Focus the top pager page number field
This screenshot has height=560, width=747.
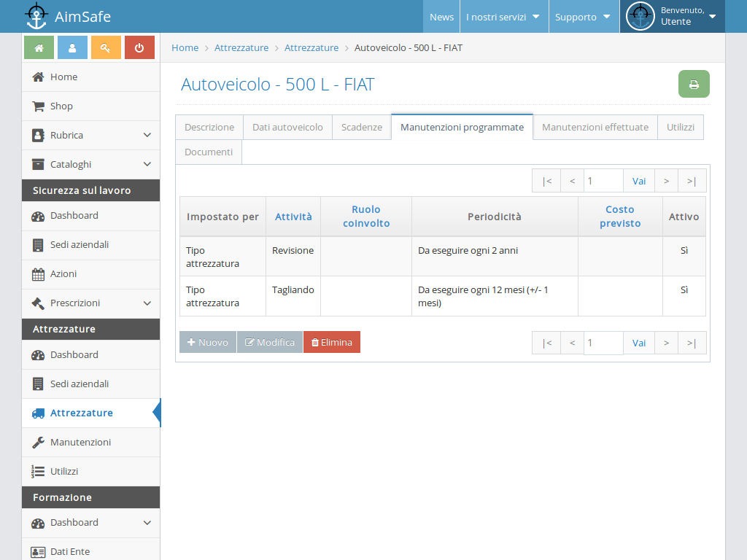[x=603, y=181]
